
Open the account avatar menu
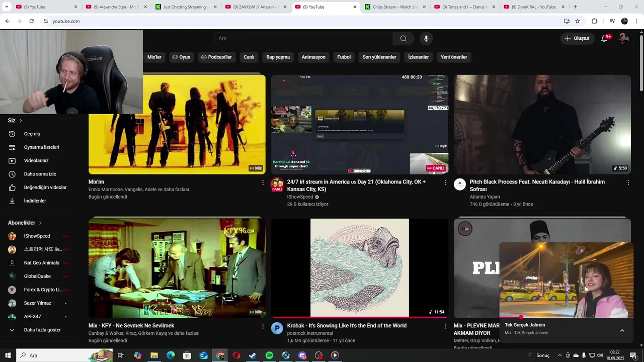[x=623, y=39]
